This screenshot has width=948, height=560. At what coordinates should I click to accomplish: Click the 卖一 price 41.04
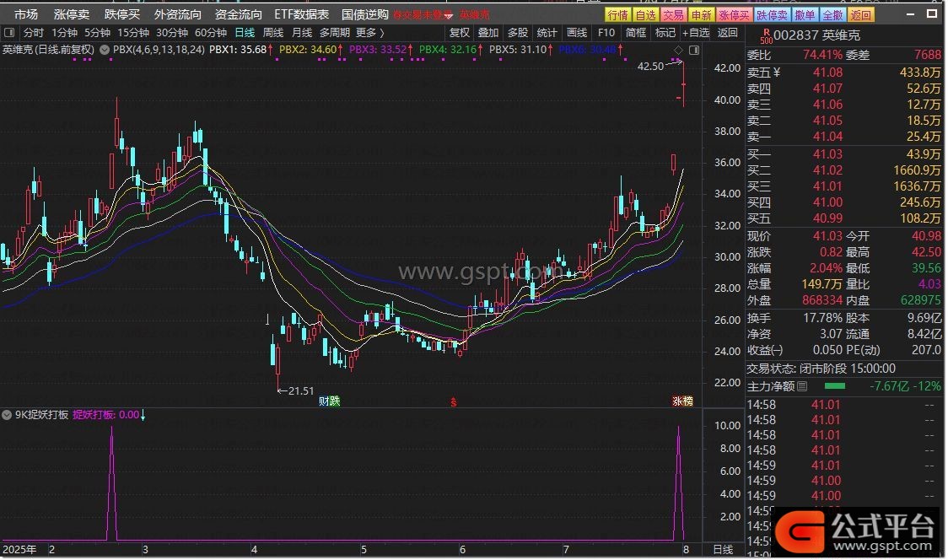click(827, 137)
